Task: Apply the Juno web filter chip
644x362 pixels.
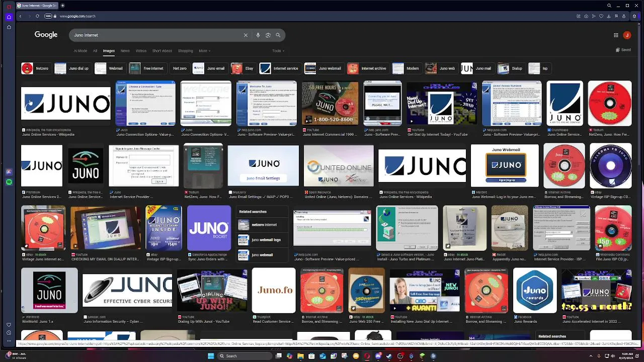Action: 441,68
